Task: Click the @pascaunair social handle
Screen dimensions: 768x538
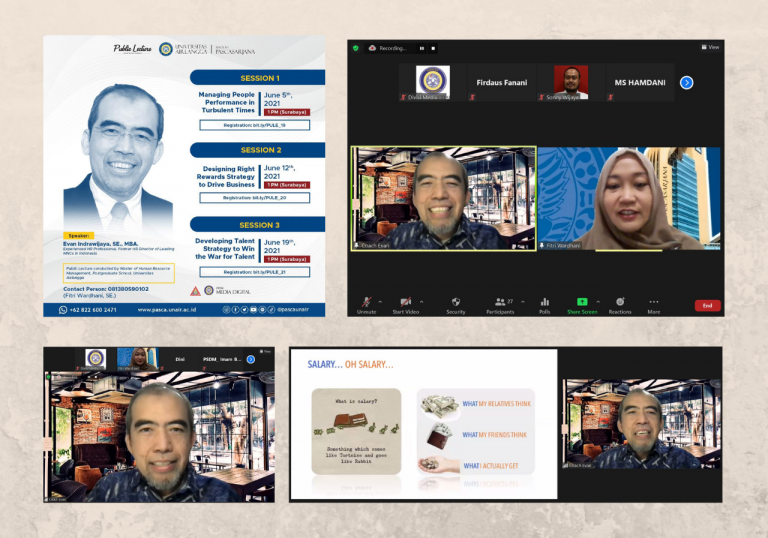Action: coord(293,310)
